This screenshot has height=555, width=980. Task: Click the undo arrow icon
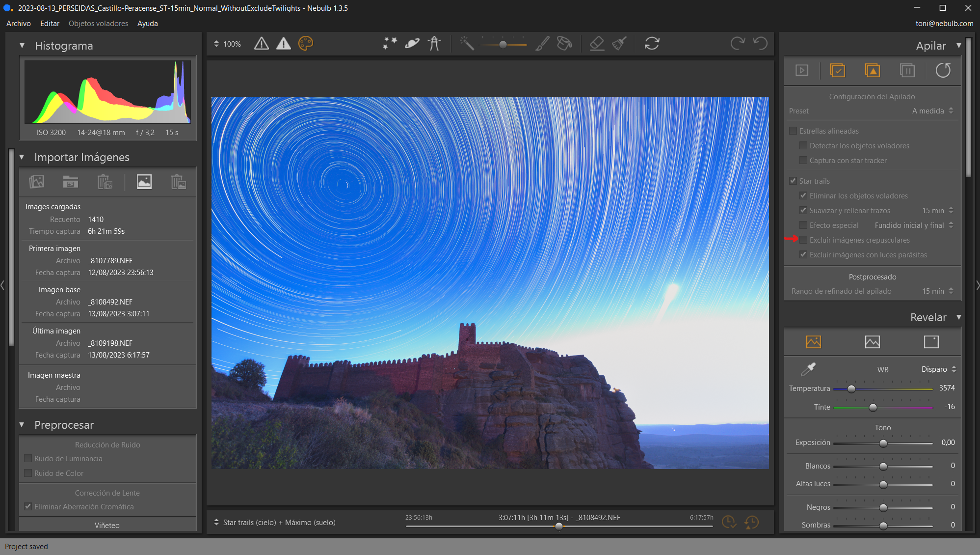760,44
